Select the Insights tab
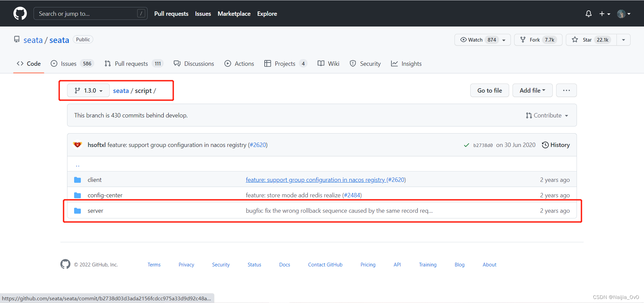The height and width of the screenshot is (303, 644). coord(406,63)
